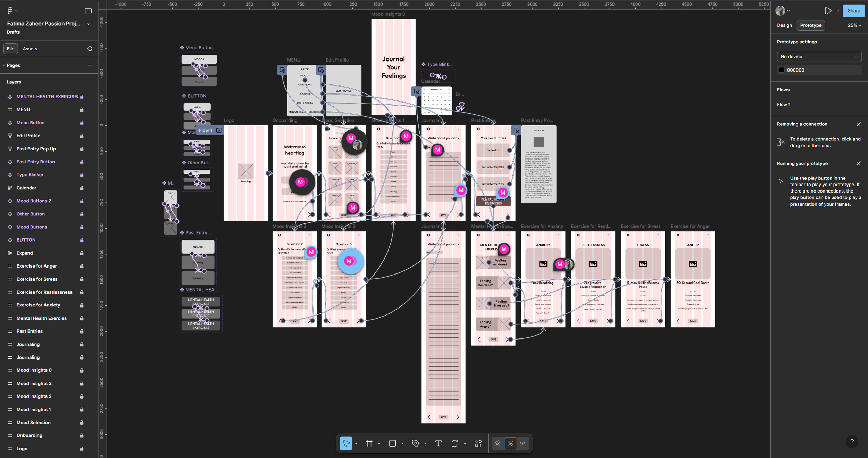Image resolution: width=868 pixels, height=458 pixels.
Task: Open file name dropdown chevron
Action: point(88,24)
